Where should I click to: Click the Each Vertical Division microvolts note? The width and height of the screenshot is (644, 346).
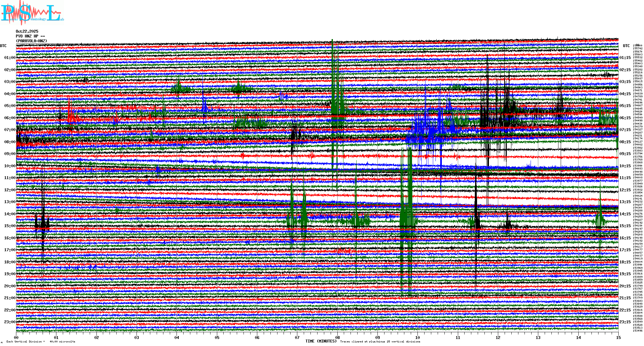[x=41, y=342]
